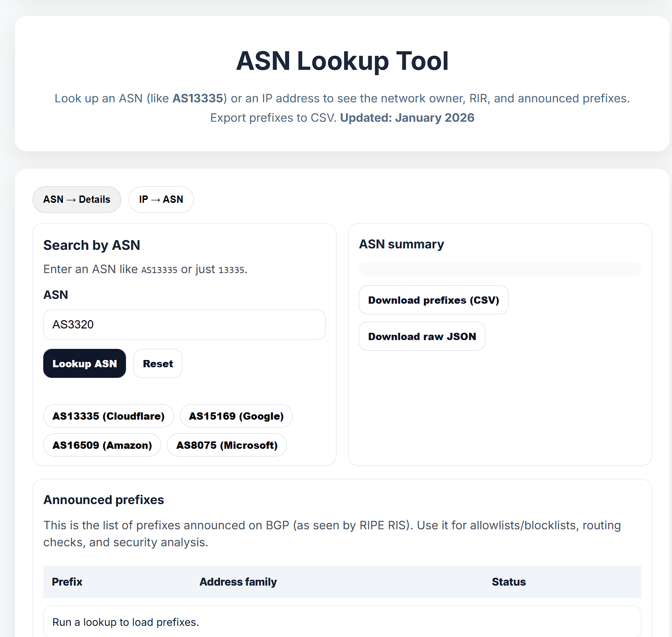The height and width of the screenshot is (637, 672).
Task: Click the Address family column header
Action: 238,582
